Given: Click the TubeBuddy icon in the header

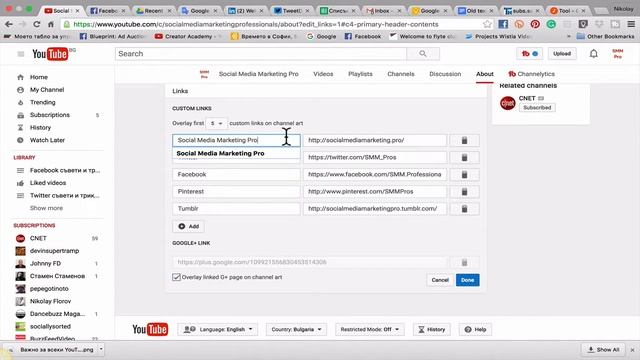Looking at the screenshot, I should pos(530,53).
